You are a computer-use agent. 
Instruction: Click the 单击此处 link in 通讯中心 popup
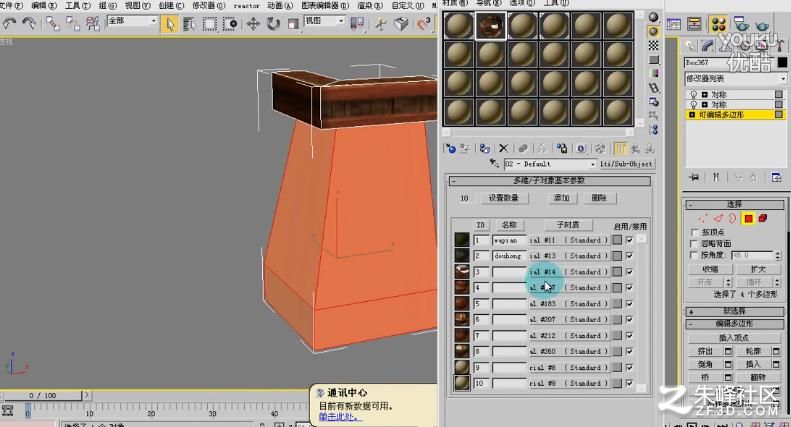pyautogui.click(x=340, y=417)
